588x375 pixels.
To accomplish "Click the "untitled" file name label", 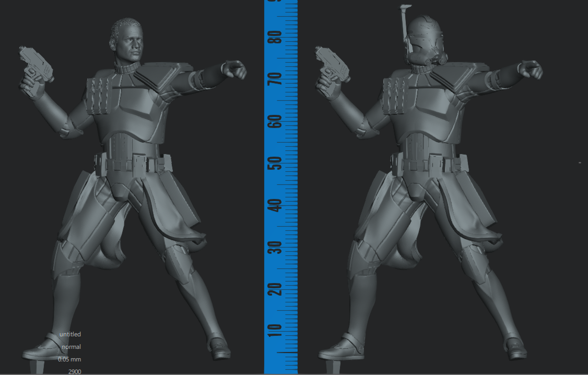I will (70, 334).
